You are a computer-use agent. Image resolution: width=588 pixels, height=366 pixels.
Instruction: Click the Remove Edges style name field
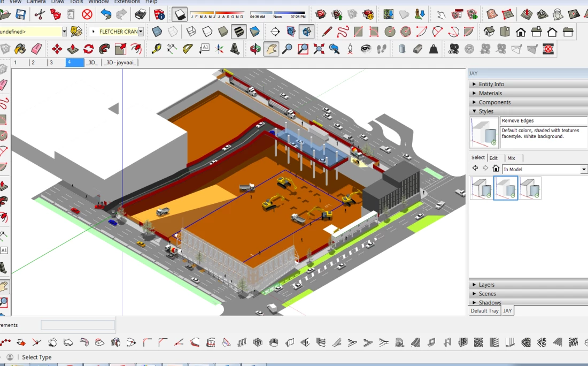pos(543,121)
